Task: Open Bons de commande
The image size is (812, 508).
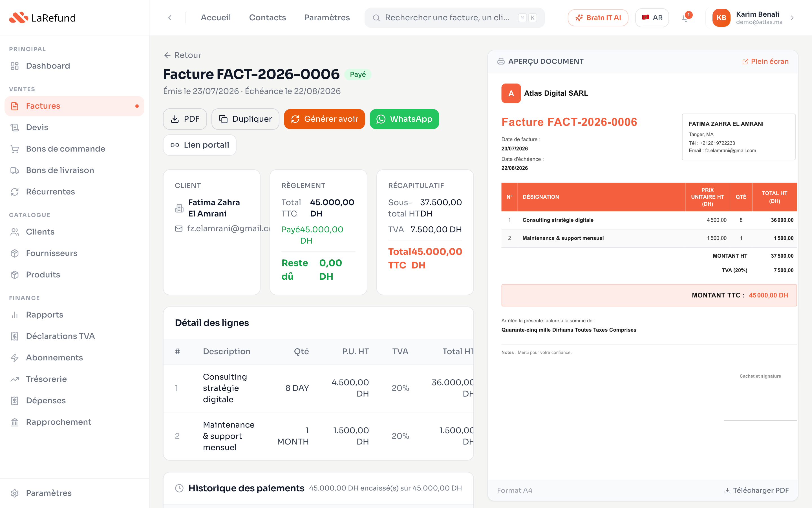Action: pos(74,149)
